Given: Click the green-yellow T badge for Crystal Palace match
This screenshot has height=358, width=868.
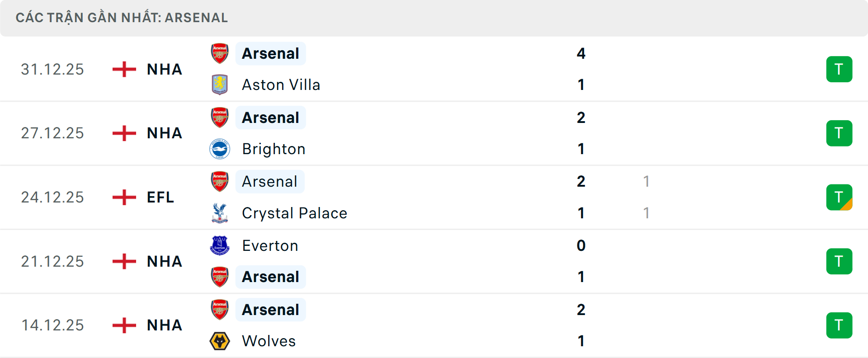Looking at the screenshot, I should 840,197.
